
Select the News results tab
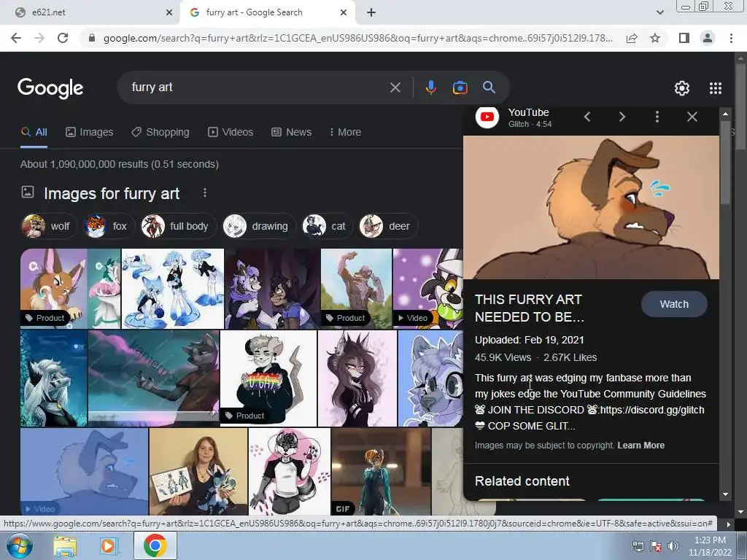click(292, 133)
